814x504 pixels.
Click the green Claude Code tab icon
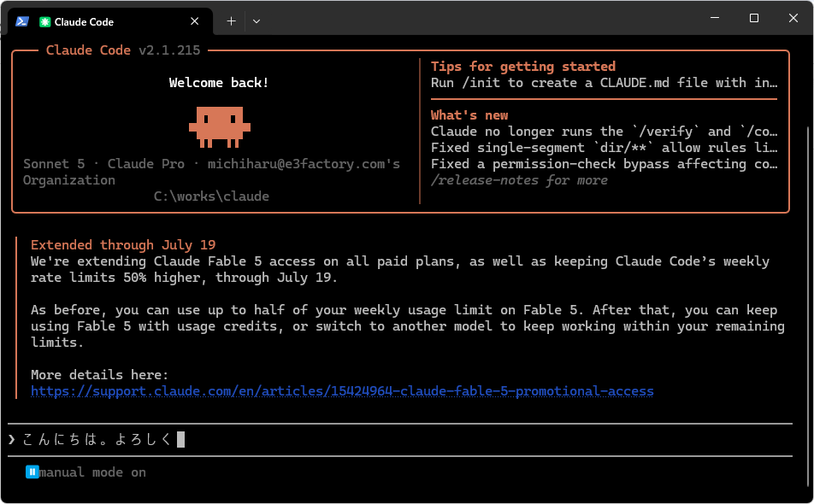[x=45, y=21]
